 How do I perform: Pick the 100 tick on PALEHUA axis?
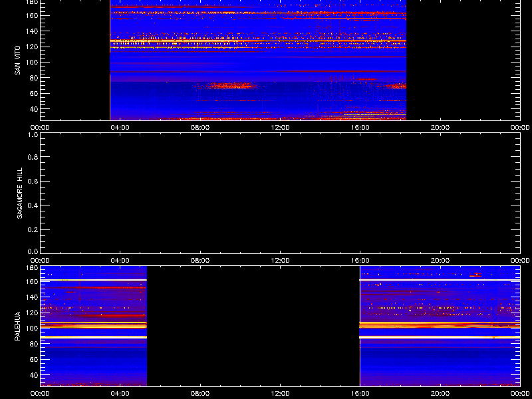tap(33, 329)
